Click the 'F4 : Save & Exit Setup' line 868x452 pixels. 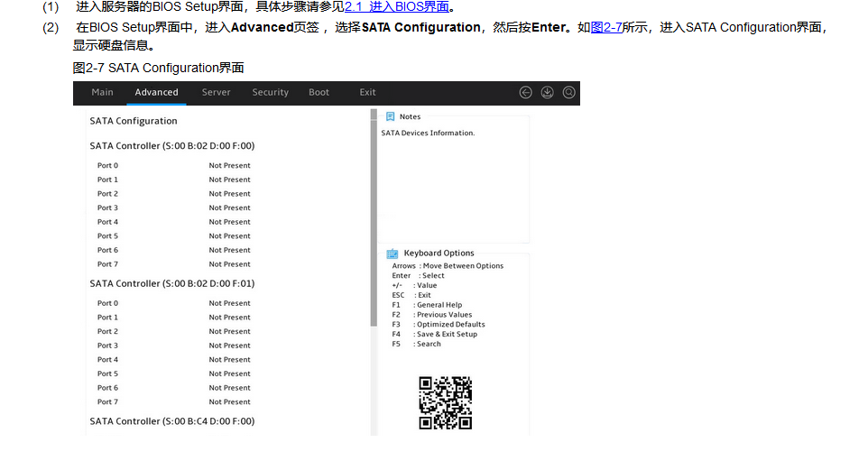[435, 334]
